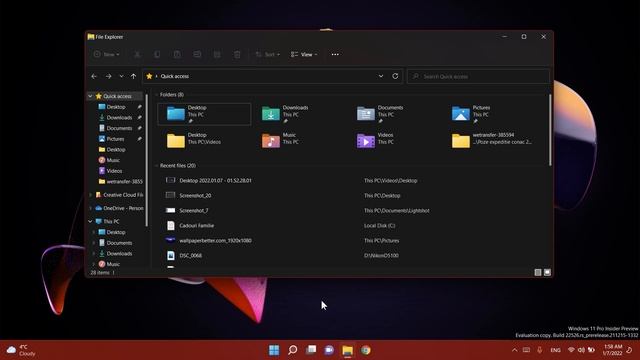This screenshot has width=640, height=360.
Task: Click the Cut toolbar icon
Action: coord(137,54)
